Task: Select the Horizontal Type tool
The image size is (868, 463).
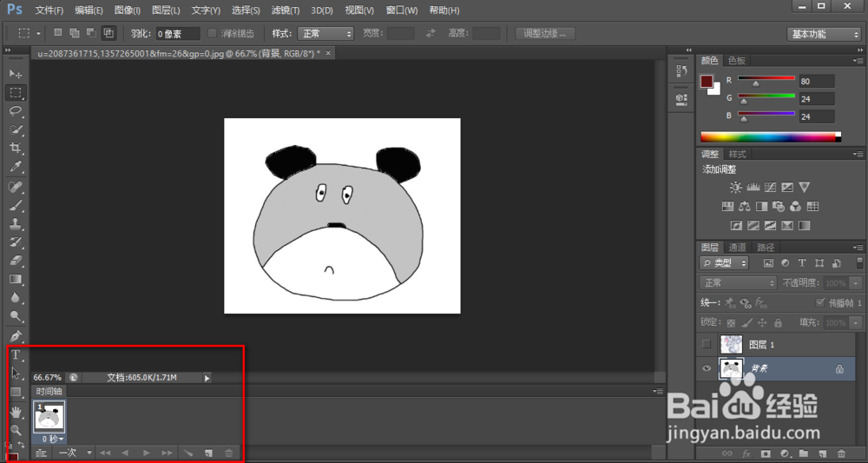Action: (x=16, y=355)
